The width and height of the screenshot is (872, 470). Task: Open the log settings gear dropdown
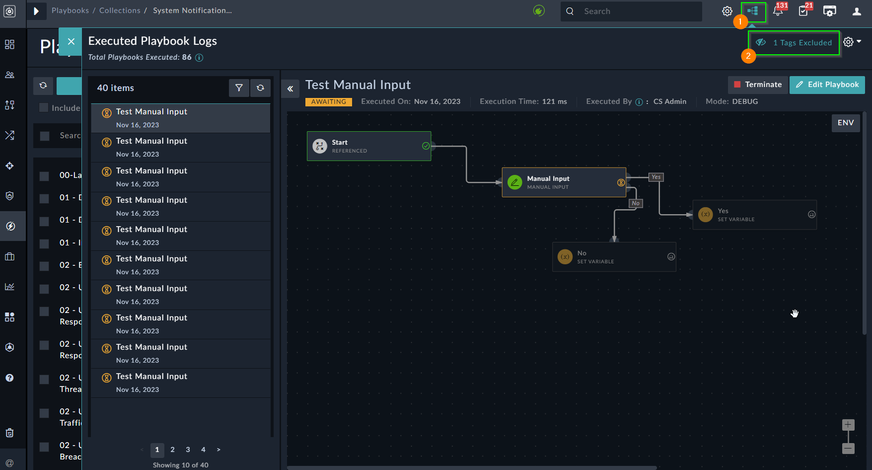[851, 42]
